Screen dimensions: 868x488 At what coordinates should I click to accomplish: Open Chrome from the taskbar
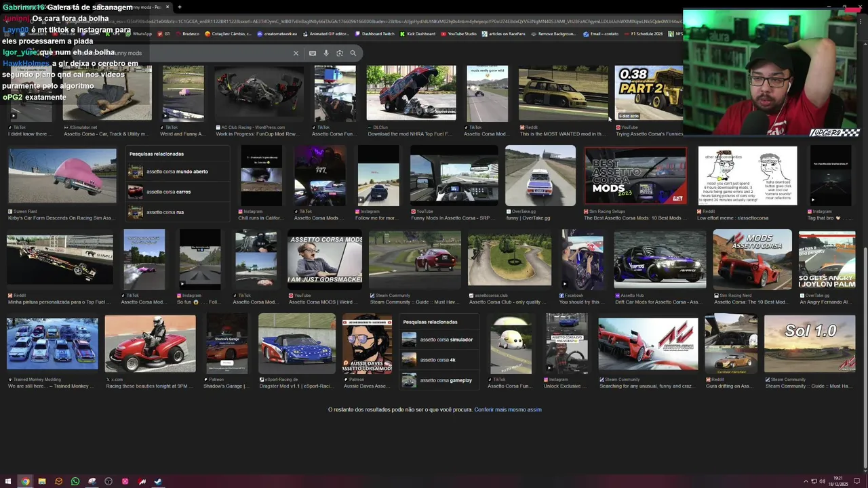(x=25, y=481)
